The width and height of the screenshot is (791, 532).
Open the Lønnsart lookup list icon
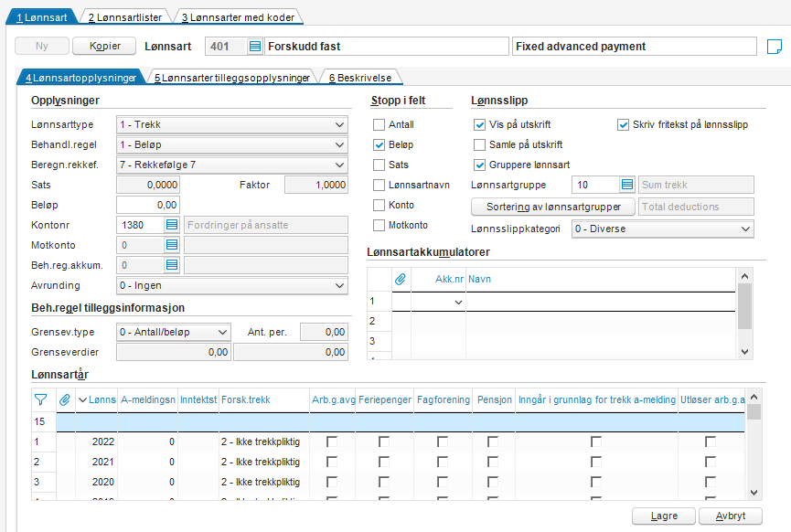click(255, 47)
